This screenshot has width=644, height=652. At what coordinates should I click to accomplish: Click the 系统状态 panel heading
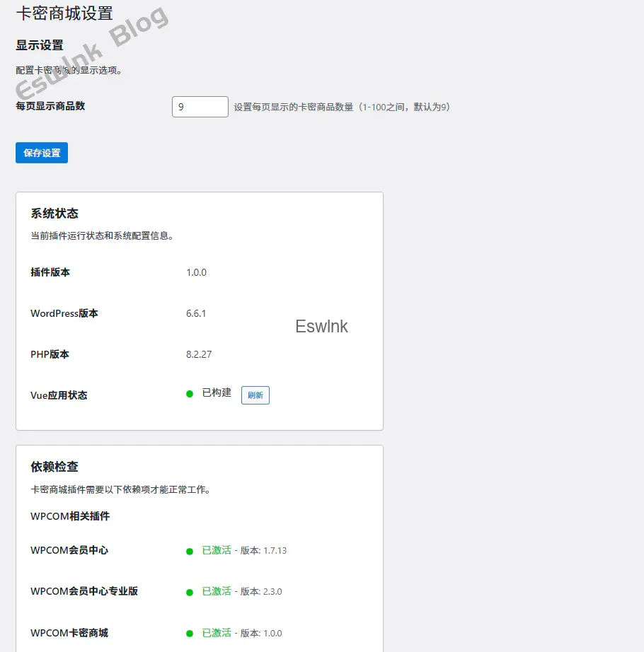point(54,214)
